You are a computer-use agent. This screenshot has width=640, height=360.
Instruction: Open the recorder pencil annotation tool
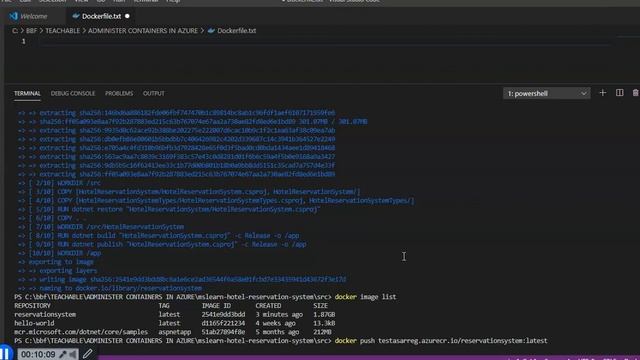point(87,354)
